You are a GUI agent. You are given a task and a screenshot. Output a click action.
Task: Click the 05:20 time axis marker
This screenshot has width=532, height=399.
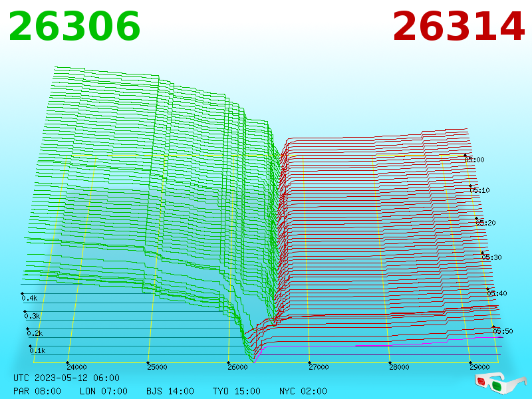point(485,223)
